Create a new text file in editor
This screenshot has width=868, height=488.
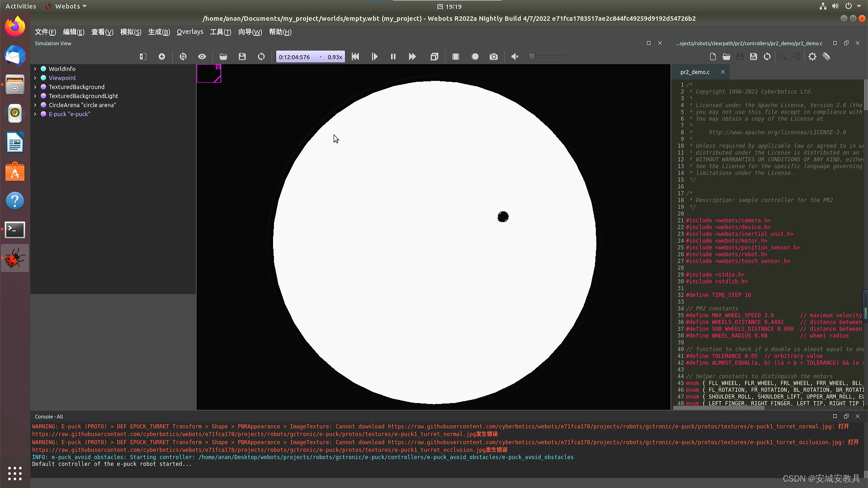point(713,56)
